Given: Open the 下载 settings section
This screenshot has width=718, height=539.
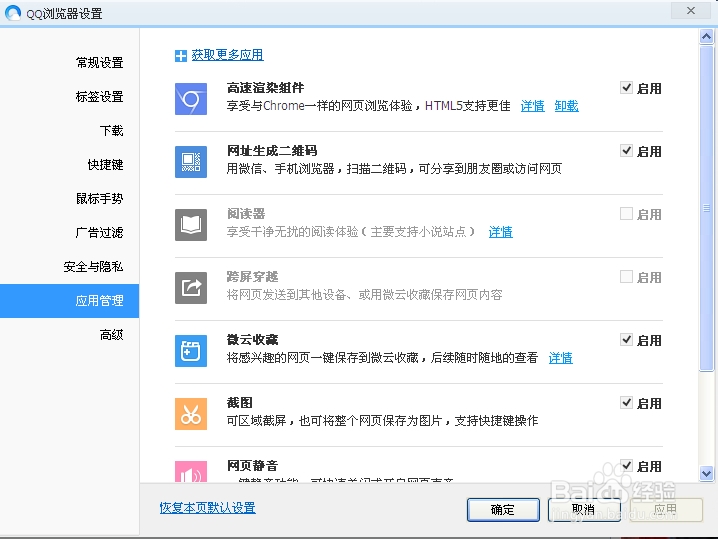Looking at the screenshot, I should click(70, 131).
